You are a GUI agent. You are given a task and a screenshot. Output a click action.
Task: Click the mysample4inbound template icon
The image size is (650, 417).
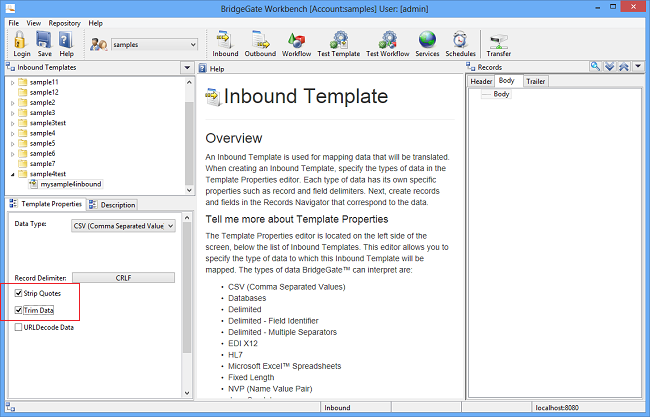click(34, 184)
